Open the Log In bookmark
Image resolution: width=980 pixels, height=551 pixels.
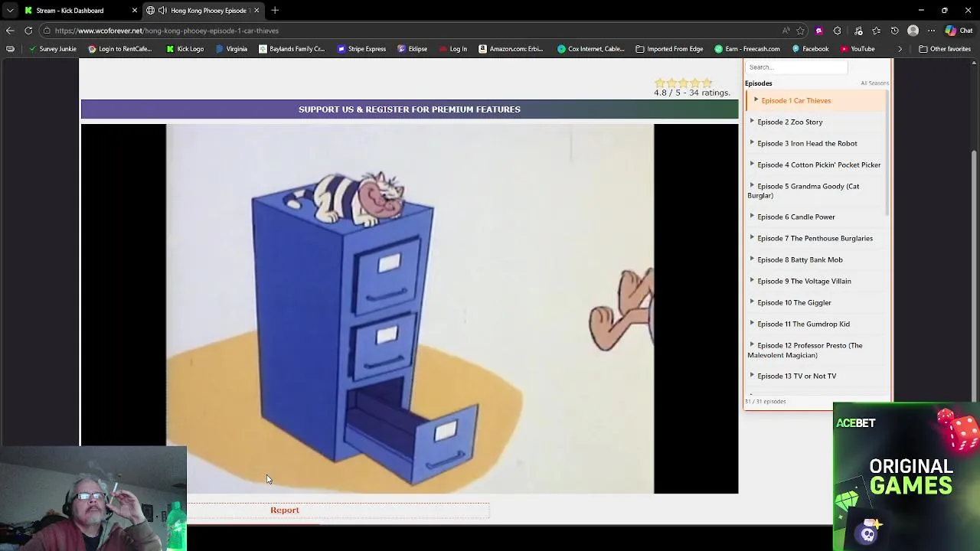pyautogui.click(x=452, y=49)
